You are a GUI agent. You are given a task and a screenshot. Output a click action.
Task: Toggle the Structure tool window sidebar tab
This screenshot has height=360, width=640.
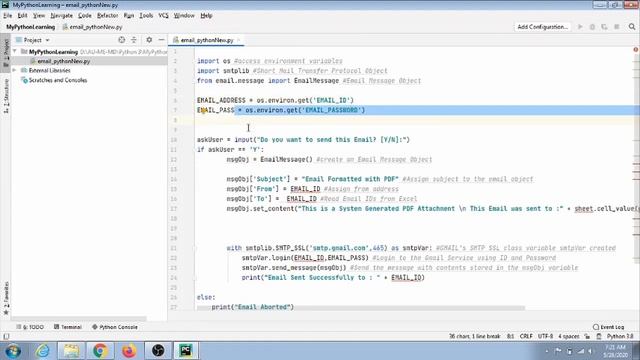[x=6, y=96]
